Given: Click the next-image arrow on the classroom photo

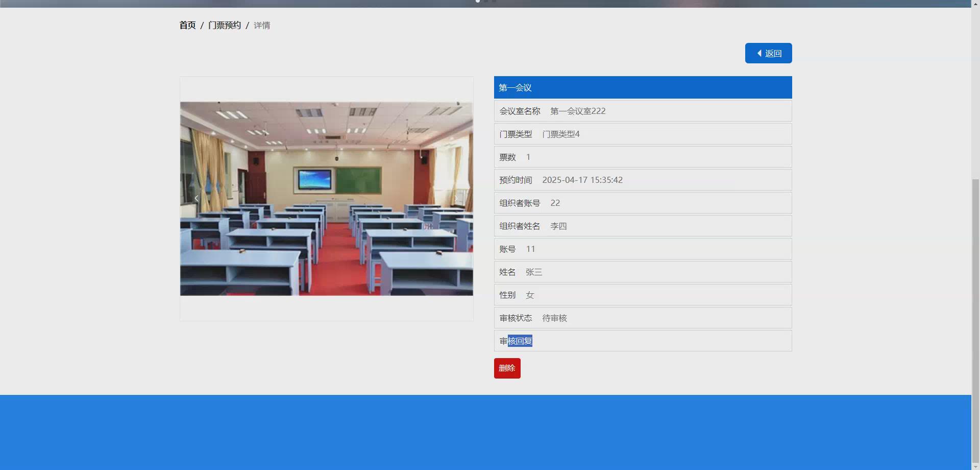Looking at the screenshot, I should 456,198.
